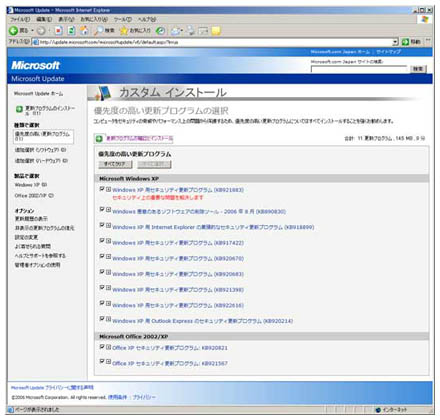This screenshot has width=440, height=420.
Task: Click the address bar URL field
Action: point(216,42)
